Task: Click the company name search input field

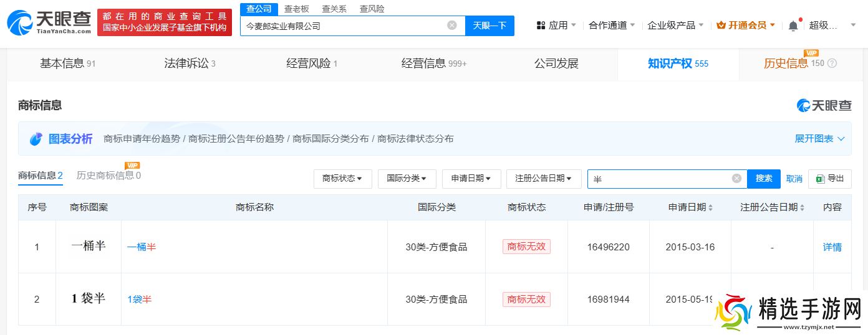Action: (x=343, y=26)
